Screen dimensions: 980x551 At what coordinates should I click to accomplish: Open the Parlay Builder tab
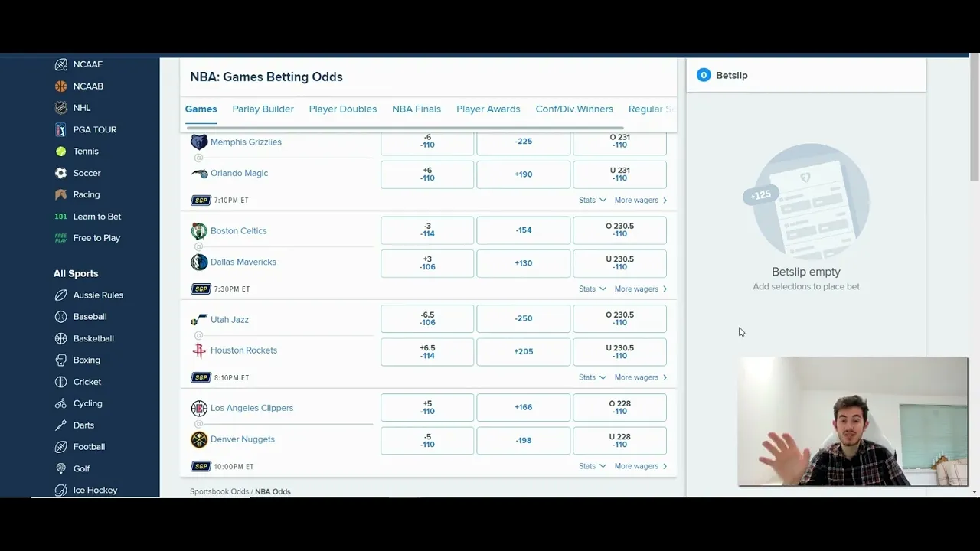point(263,109)
